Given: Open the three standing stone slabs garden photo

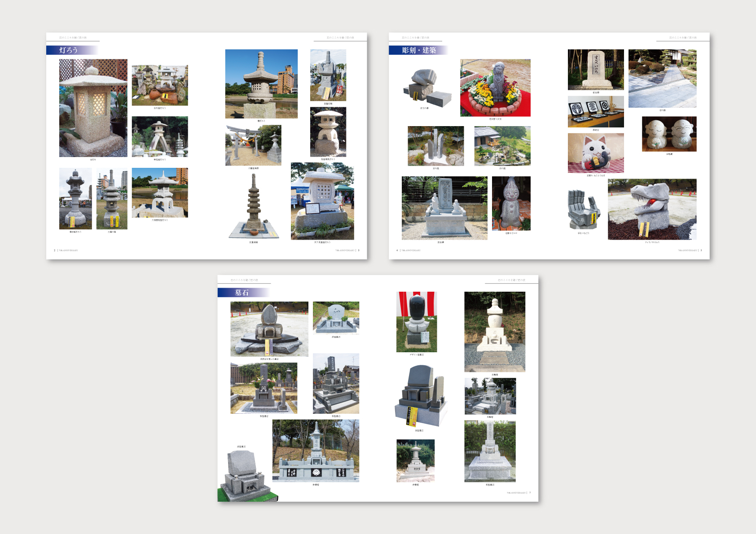Looking at the screenshot, I should [x=435, y=146].
